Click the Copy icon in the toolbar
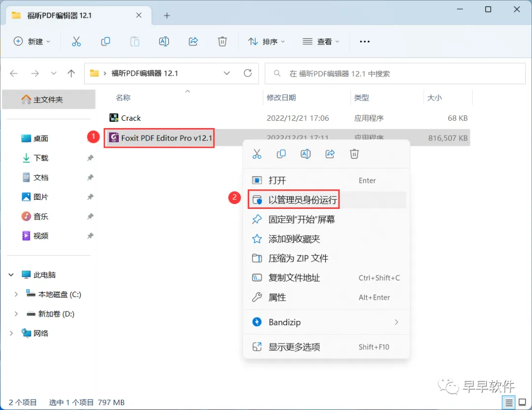Screen dimensions: 532x410 tap(105, 41)
